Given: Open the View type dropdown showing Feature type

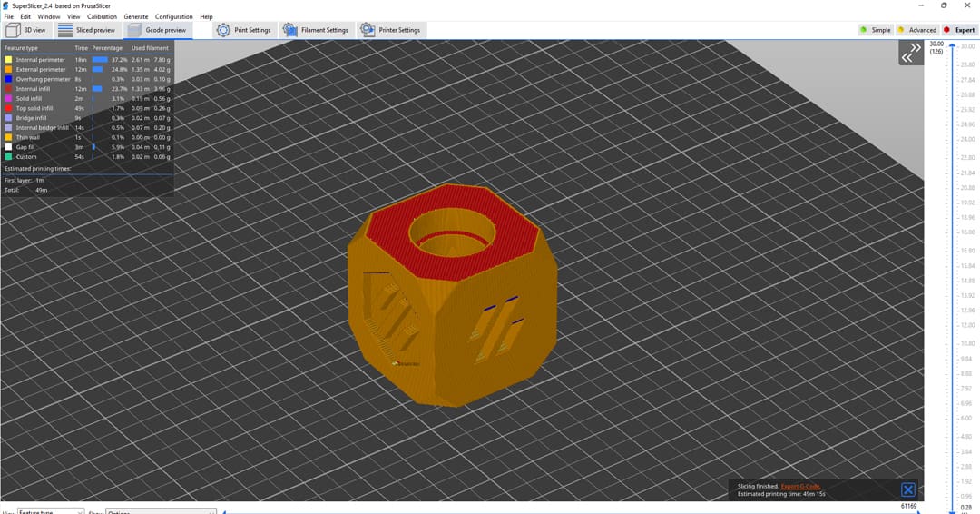Looking at the screenshot, I should [51, 511].
